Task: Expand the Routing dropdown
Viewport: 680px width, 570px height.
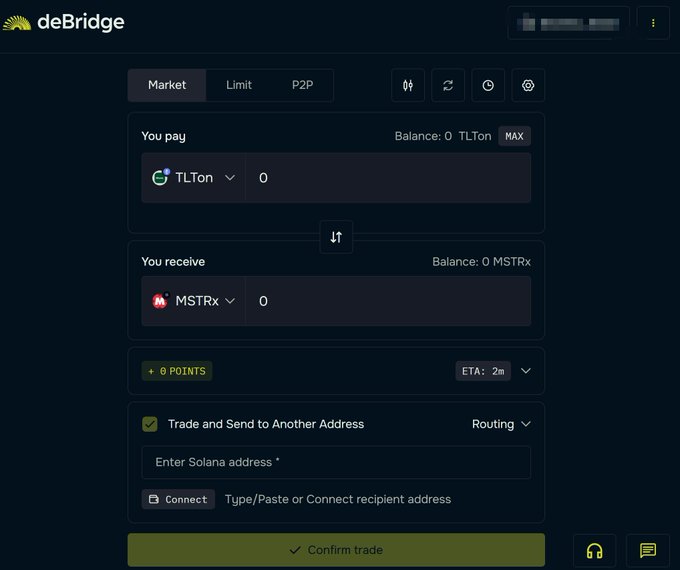Action: click(x=501, y=424)
